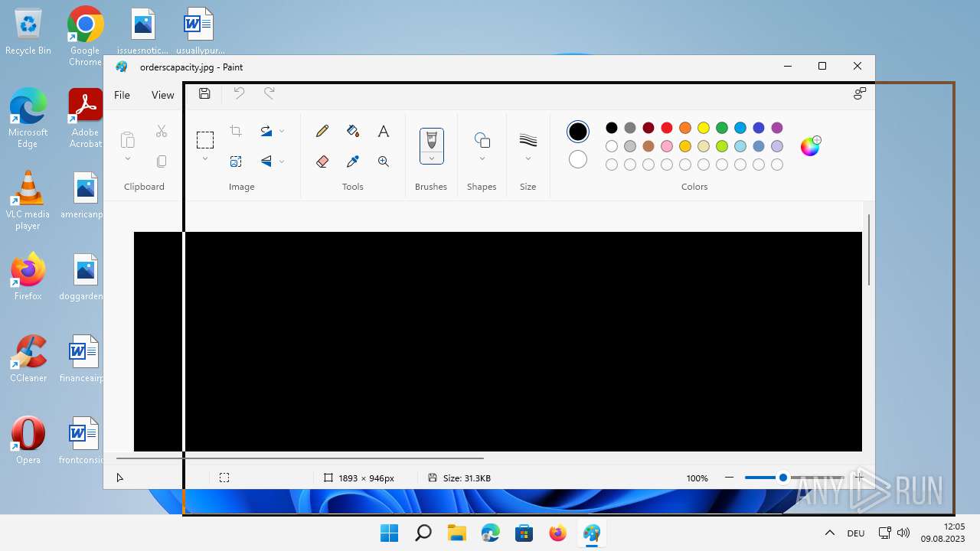
Task: Open Microsoft Store from the taskbar
Action: coord(524,533)
